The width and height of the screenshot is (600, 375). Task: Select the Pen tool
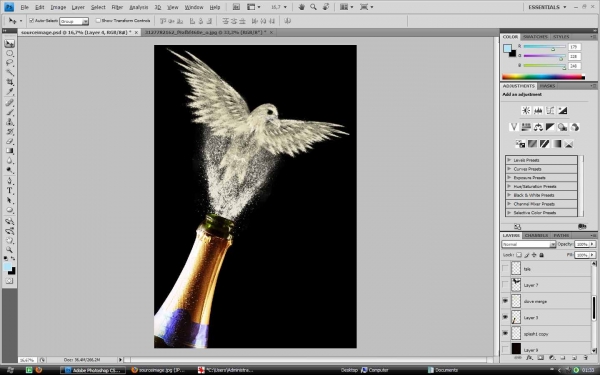(10, 181)
